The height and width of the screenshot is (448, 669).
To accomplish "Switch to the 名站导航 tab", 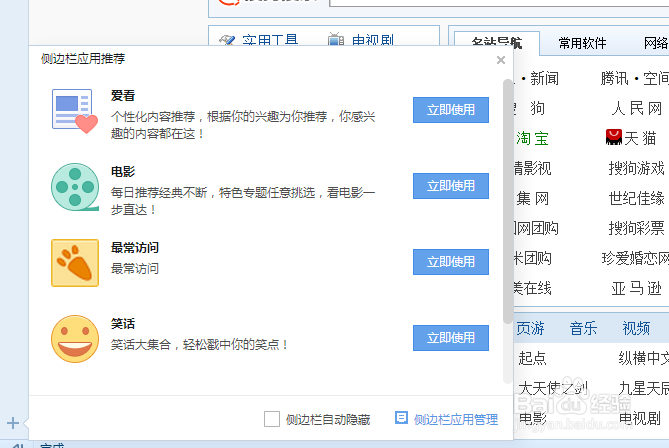I will 497,43.
